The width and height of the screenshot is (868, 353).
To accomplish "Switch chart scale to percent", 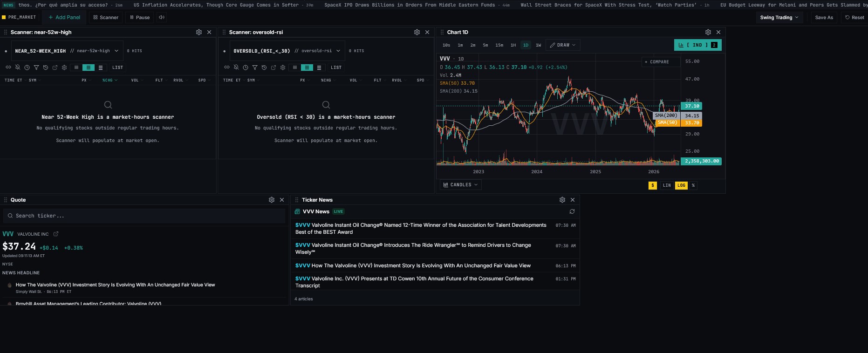I will [x=693, y=185].
